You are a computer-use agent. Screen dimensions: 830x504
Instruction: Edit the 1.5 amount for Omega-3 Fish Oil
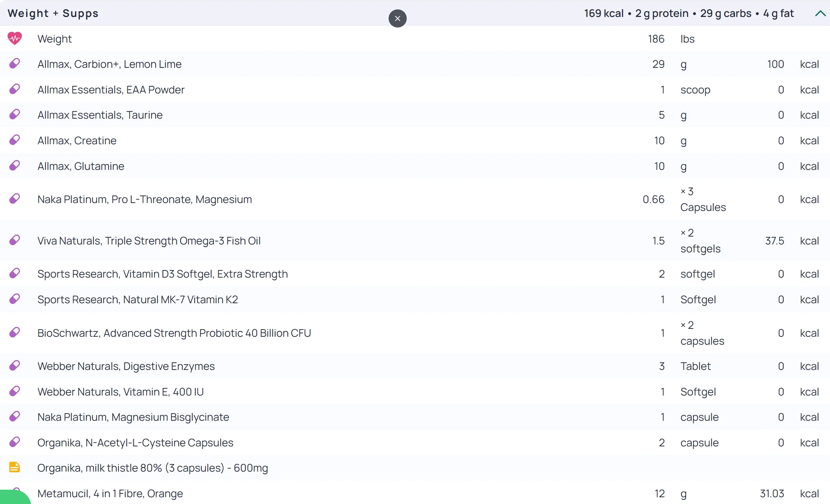pos(658,241)
